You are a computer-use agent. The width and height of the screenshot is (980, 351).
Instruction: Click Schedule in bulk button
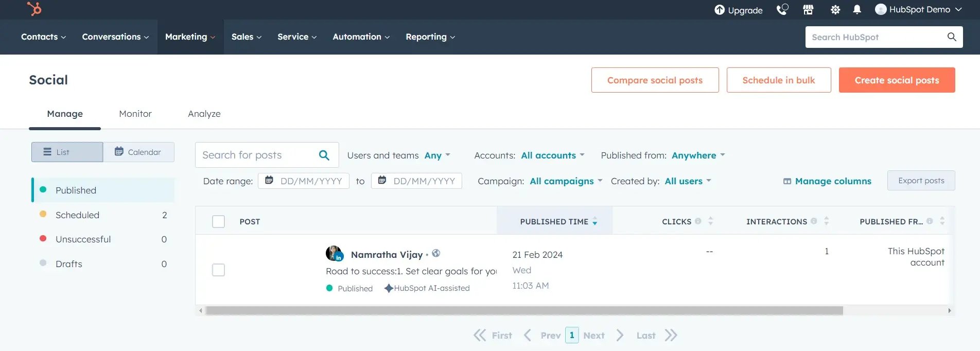click(x=779, y=80)
